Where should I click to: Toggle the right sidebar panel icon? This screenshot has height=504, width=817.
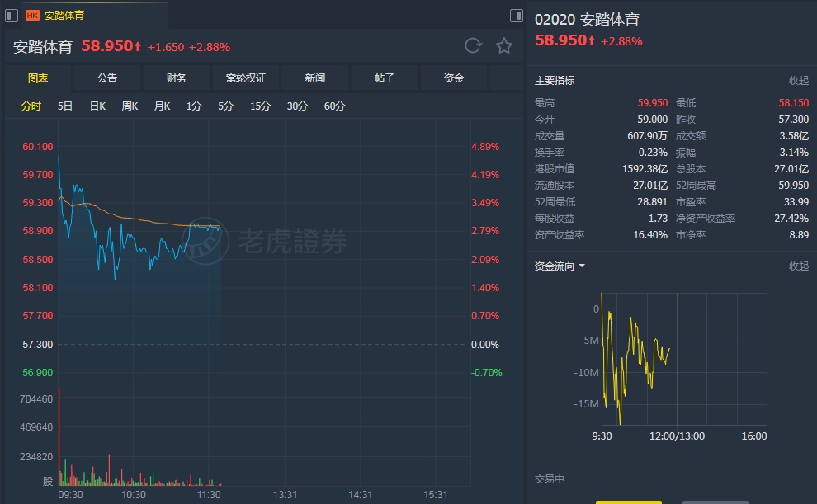click(x=517, y=15)
